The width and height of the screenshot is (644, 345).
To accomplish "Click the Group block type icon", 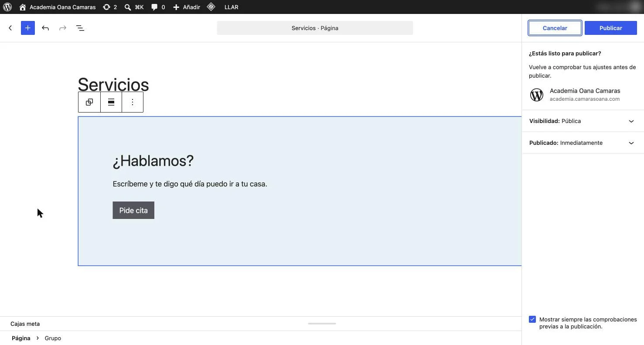I will point(89,102).
